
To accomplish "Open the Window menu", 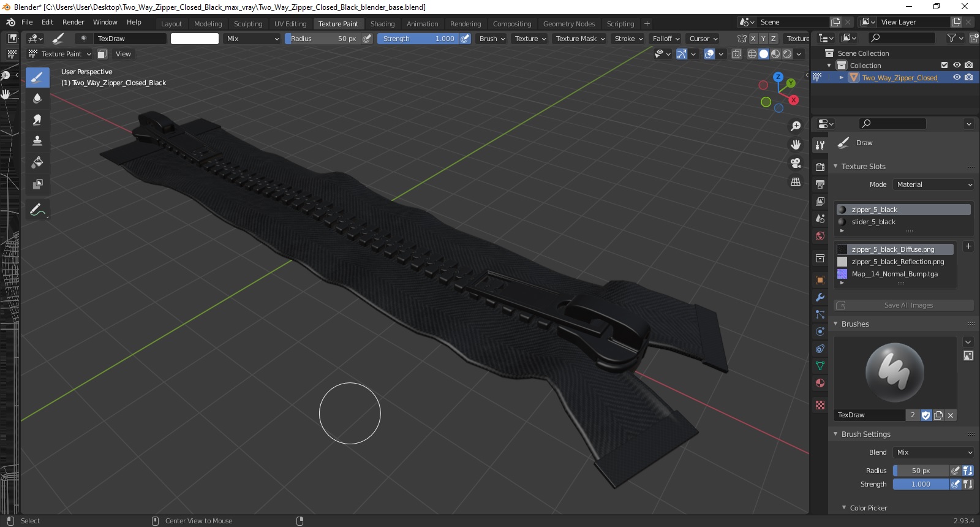I will click(105, 22).
